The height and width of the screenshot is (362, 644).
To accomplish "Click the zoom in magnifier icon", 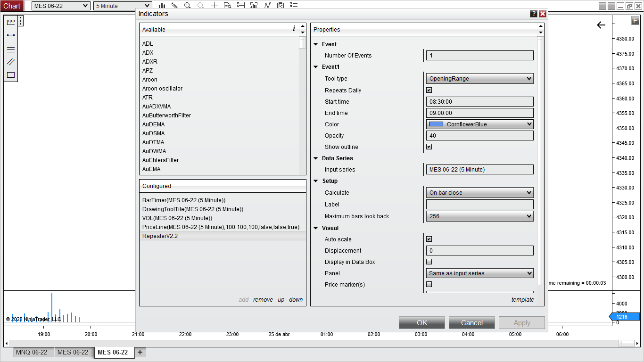I will (x=188, y=6).
